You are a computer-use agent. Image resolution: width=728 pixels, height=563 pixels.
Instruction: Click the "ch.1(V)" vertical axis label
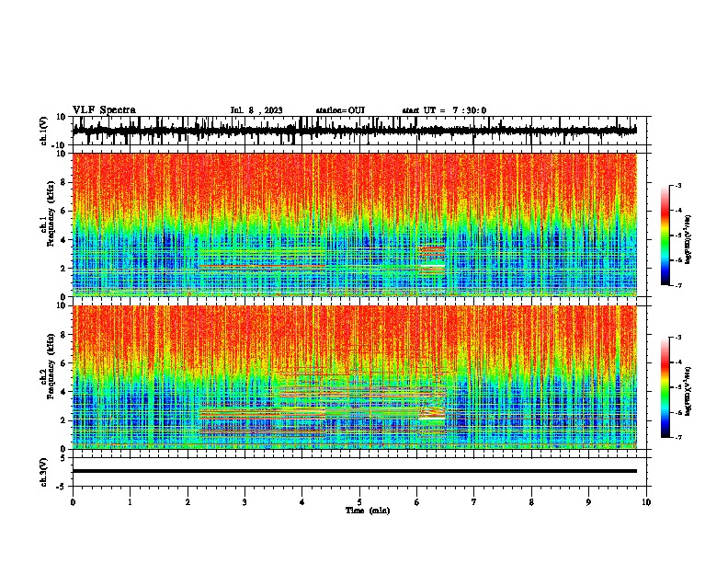45,131
